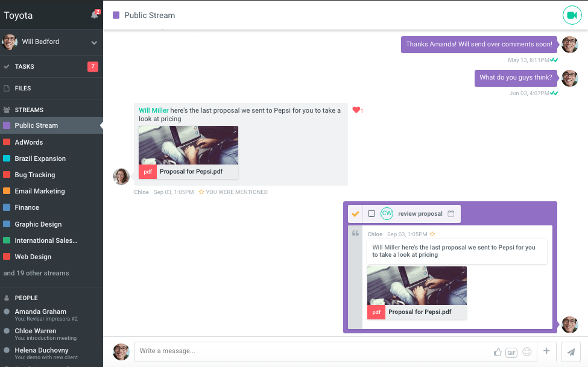Screen dimensions: 588x367
Task: Expand "and 19 other streams" list
Action: point(36,273)
